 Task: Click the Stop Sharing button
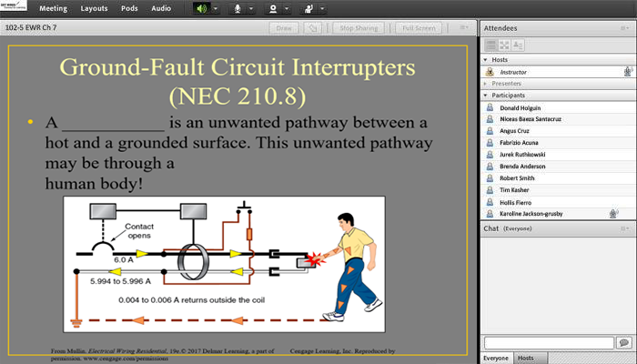click(x=359, y=28)
